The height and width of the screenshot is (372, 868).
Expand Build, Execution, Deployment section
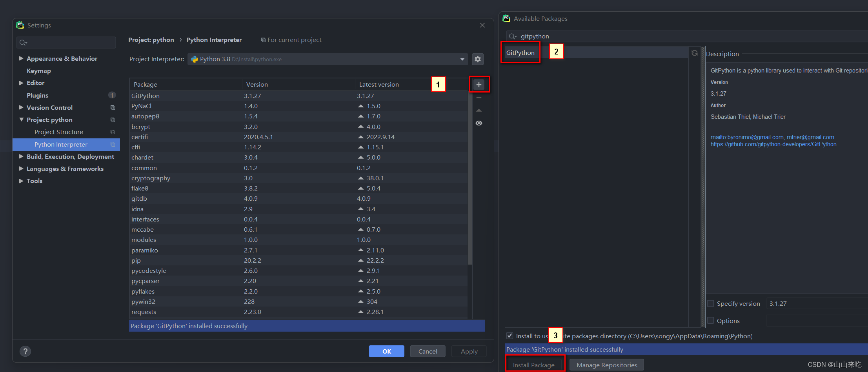tap(21, 156)
